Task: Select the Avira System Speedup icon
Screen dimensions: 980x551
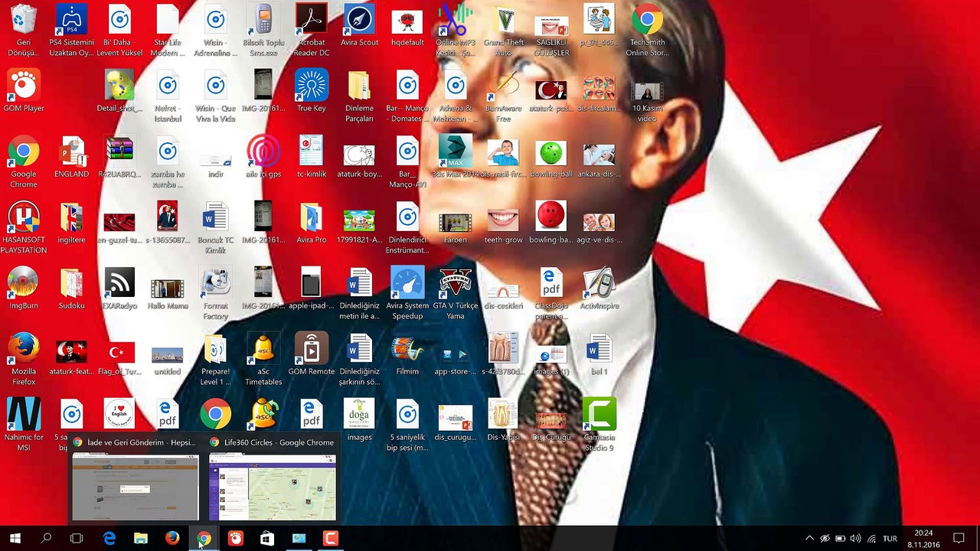Action: tap(407, 294)
